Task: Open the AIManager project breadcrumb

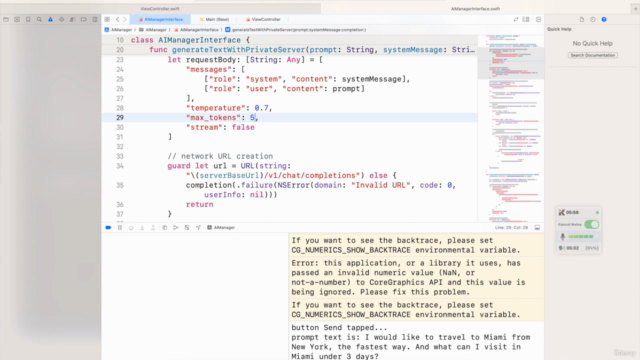Action: tap(118, 30)
